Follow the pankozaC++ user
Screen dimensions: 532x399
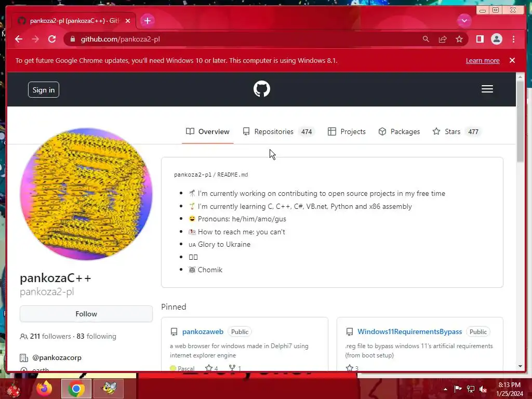click(86, 314)
